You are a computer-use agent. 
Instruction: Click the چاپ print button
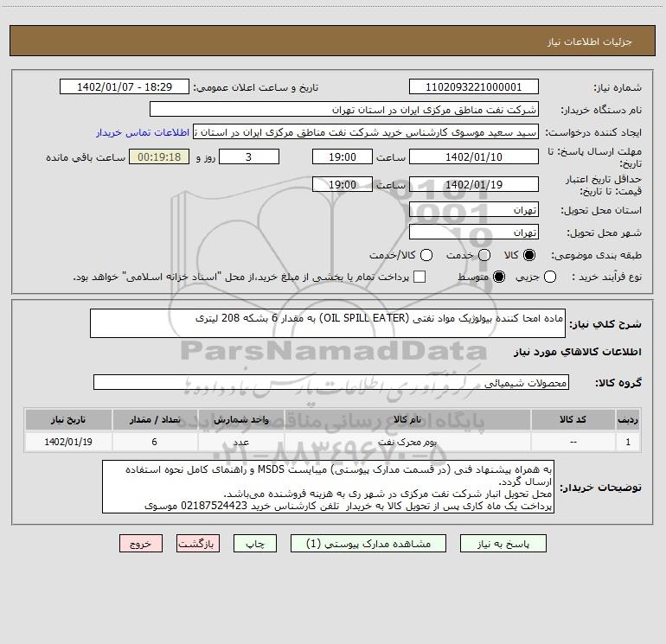pos(255,544)
